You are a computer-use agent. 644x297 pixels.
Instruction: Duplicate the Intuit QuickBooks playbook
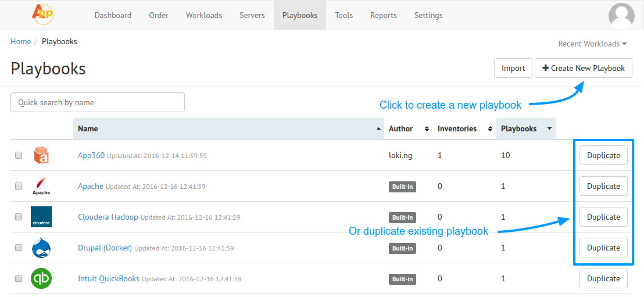point(603,278)
